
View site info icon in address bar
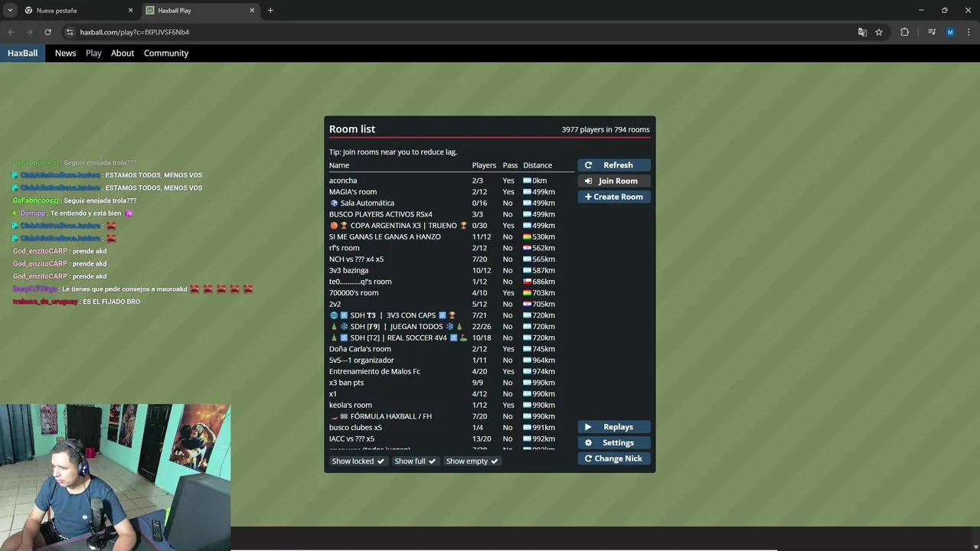click(x=70, y=32)
